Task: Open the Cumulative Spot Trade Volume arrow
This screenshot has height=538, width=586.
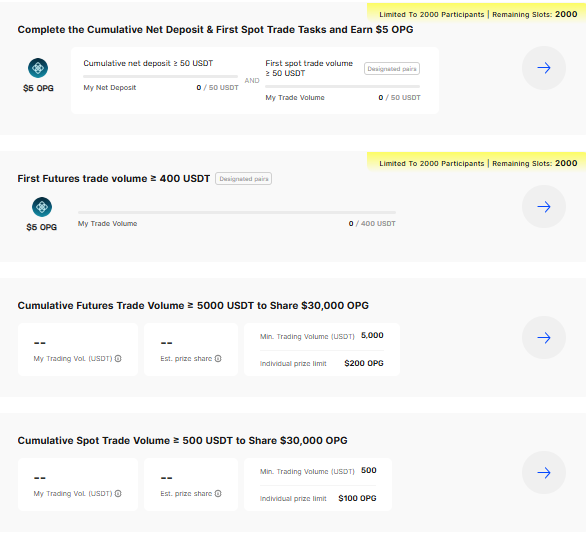Action: pyautogui.click(x=544, y=473)
